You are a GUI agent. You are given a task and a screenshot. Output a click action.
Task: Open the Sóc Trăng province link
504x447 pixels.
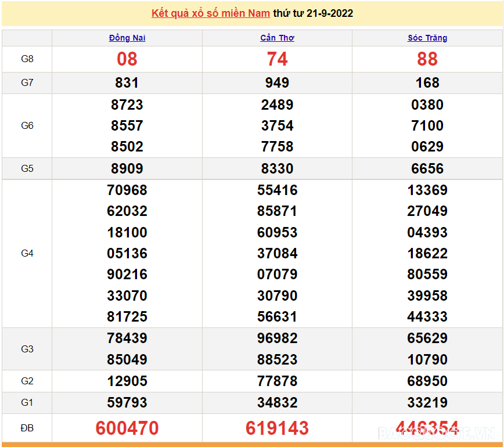(x=427, y=38)
